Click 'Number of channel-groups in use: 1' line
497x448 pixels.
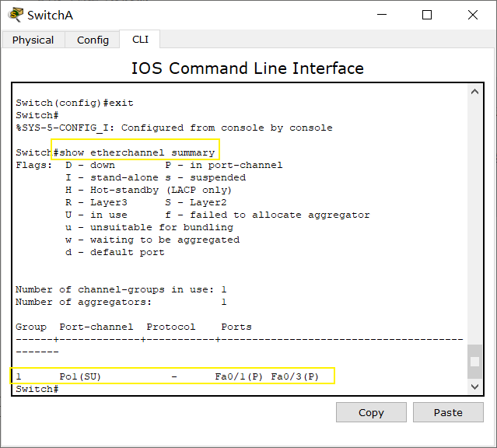121,289
